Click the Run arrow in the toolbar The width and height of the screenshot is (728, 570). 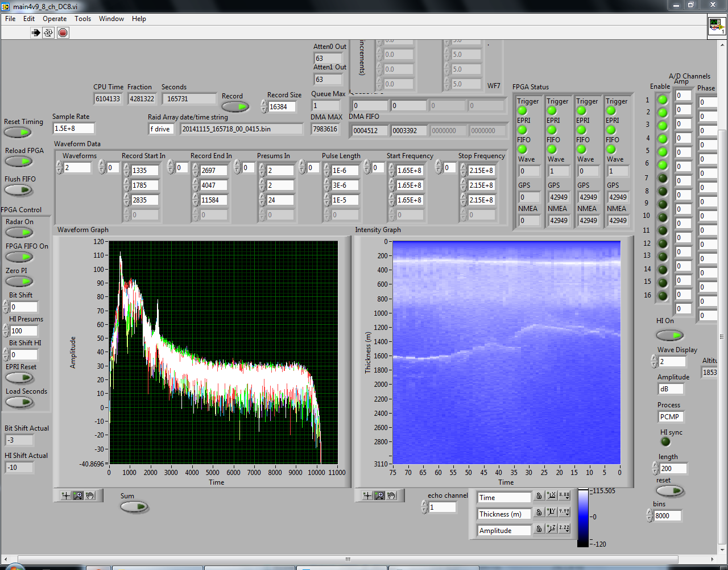click(x=36, y=33)
